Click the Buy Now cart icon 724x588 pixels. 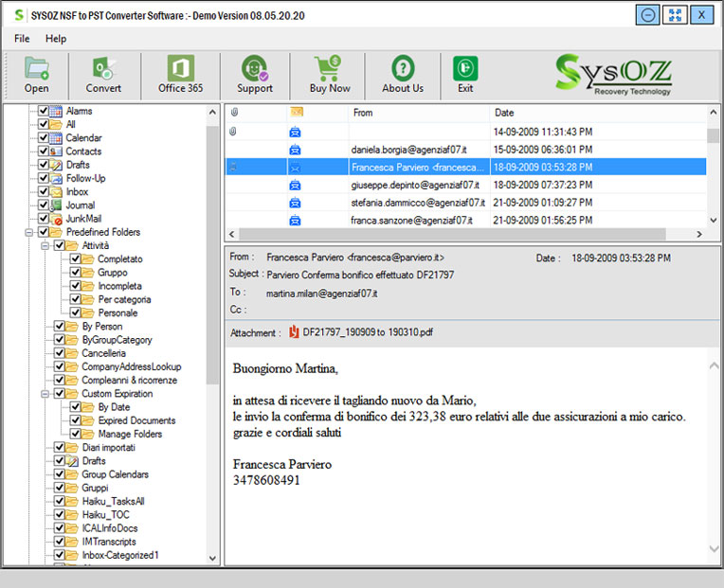(329, 68)
